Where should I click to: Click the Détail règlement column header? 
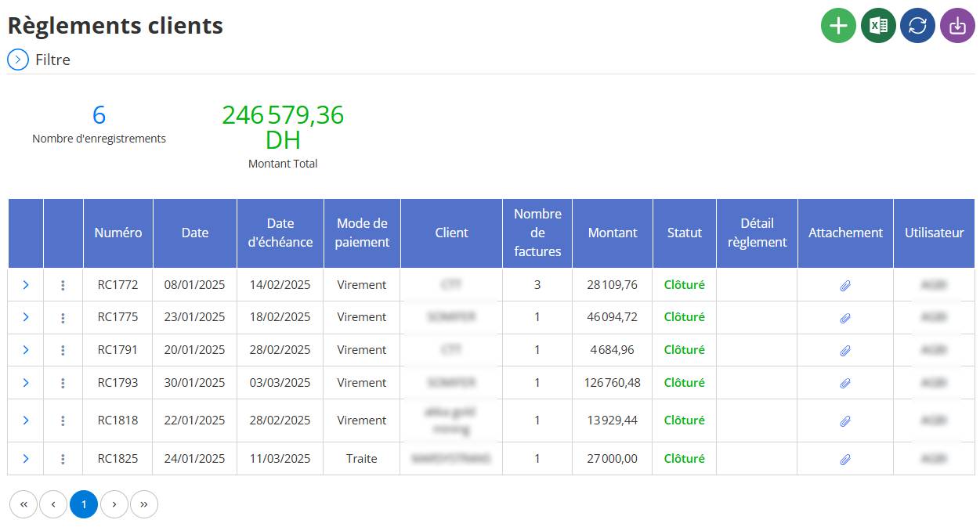pos(757,233)
